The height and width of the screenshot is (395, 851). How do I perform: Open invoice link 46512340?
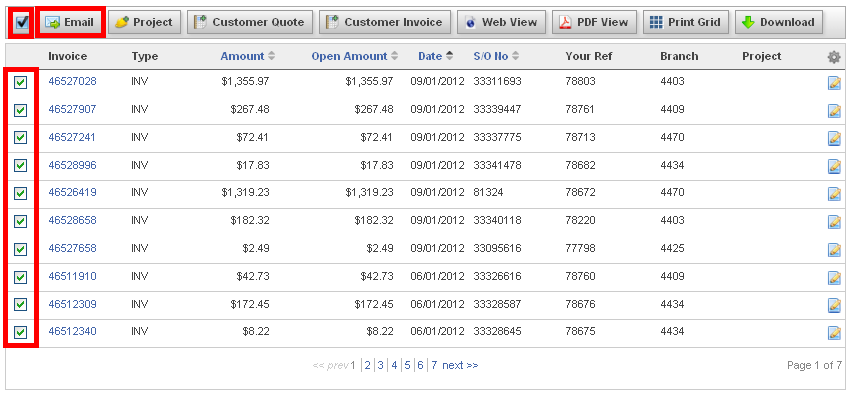point(72,331)
